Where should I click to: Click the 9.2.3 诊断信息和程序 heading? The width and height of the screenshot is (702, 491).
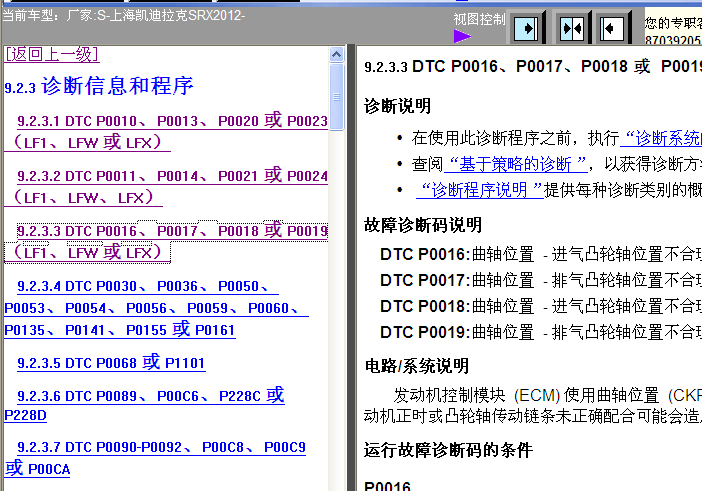tap(99, 86)
